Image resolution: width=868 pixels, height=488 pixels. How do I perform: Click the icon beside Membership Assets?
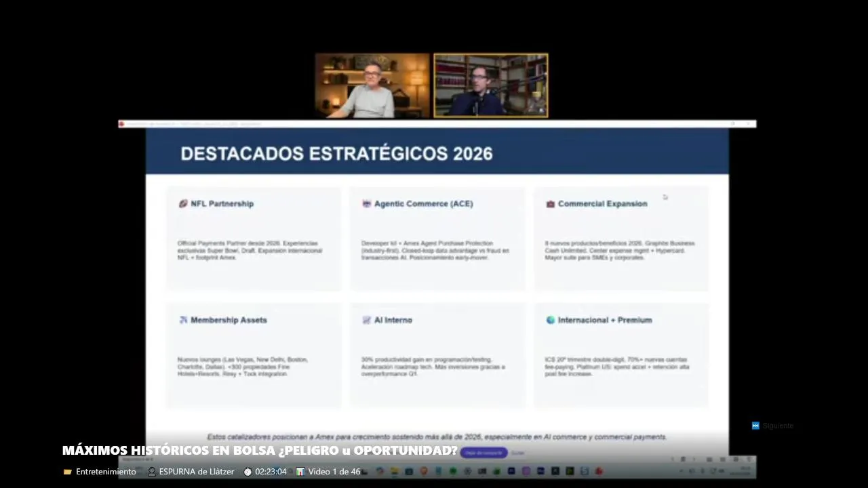point(182,320)
